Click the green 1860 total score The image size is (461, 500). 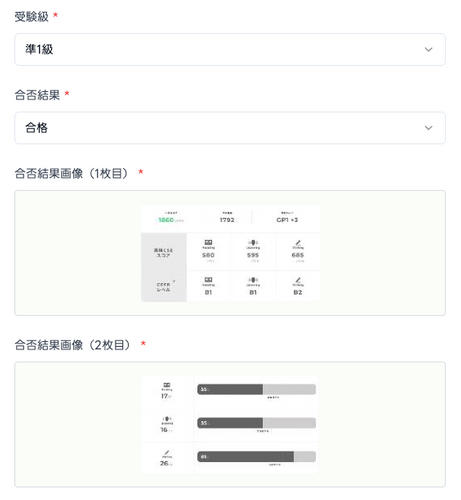(166, 220)
